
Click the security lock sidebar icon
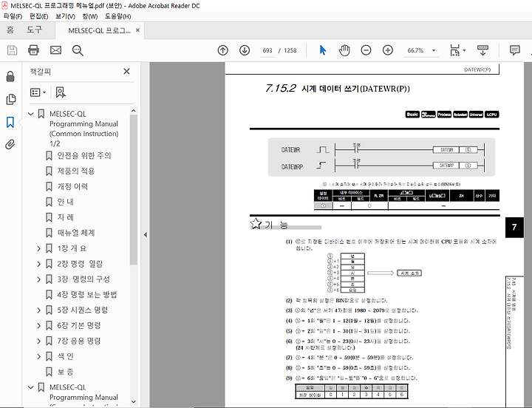point(10,77)
